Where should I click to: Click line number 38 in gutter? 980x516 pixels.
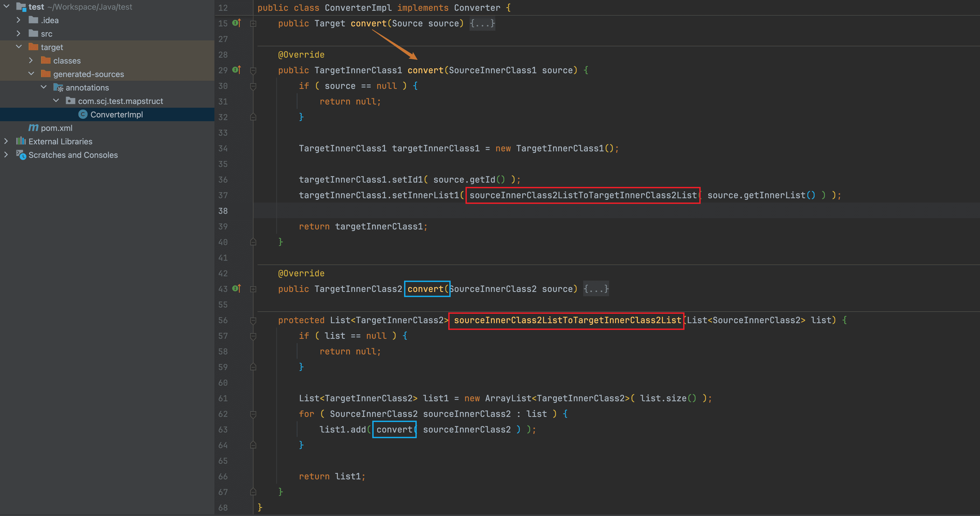[223, 211]
